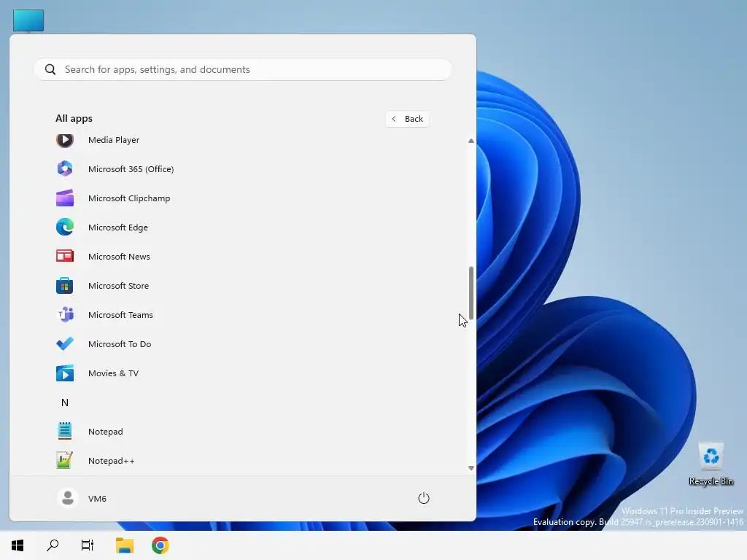Open the Microsoft Clipchamp icon
Screen dimensions: 747x560
65,198
